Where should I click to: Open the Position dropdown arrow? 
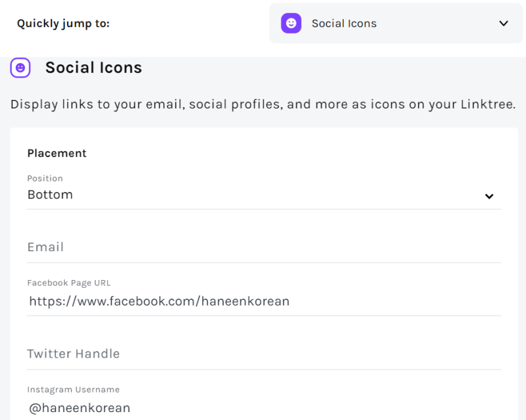click(489, 196)
